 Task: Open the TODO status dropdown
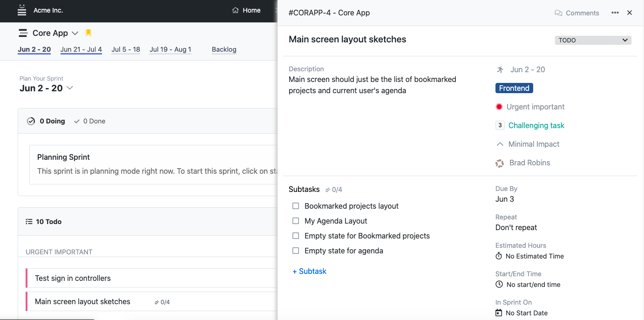point(593,41)
